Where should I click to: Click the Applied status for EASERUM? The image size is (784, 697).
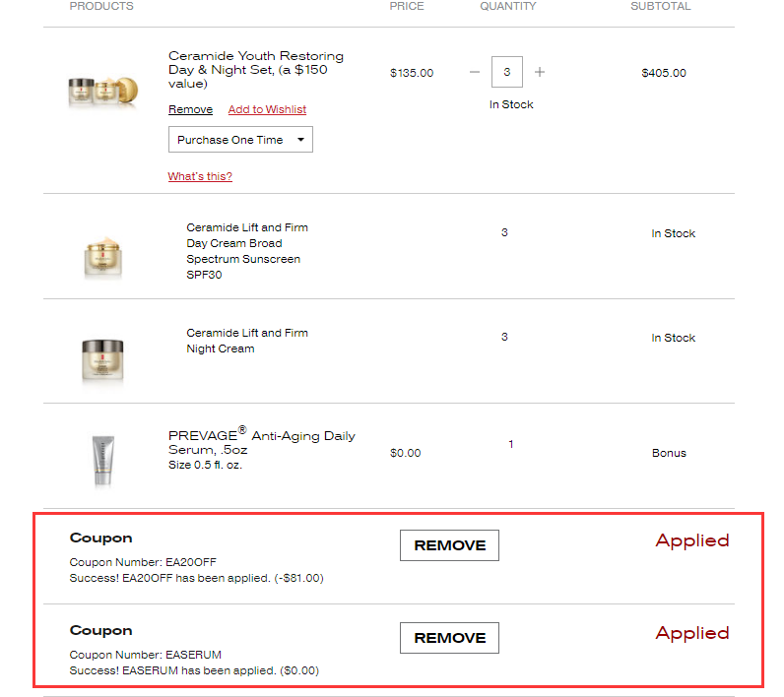692,633
